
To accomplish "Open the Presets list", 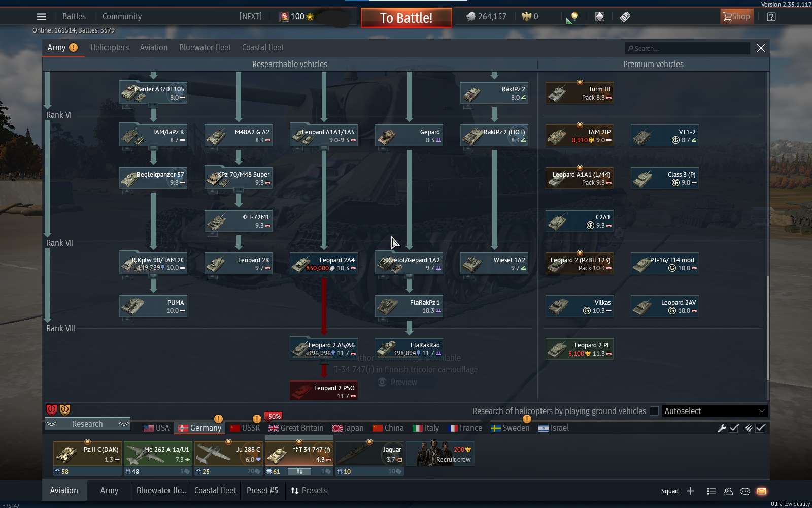I will (x=309, y=491).
